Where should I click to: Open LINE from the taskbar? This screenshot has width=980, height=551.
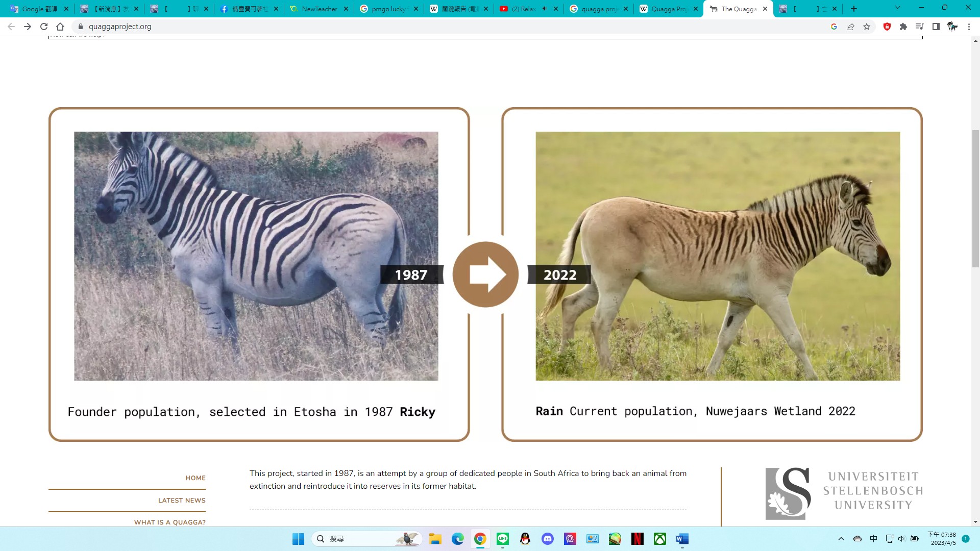click(x=503, y=539)
